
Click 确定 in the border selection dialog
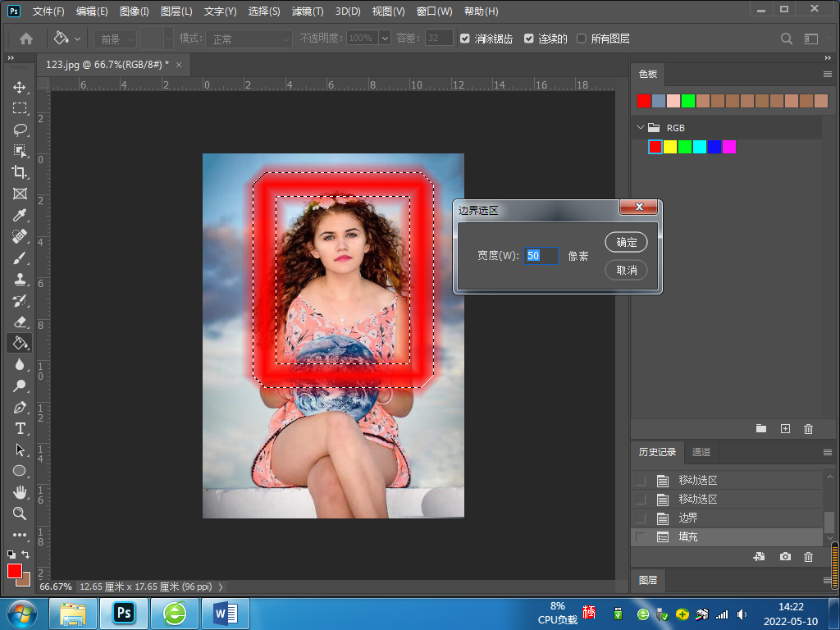point(626,242)
